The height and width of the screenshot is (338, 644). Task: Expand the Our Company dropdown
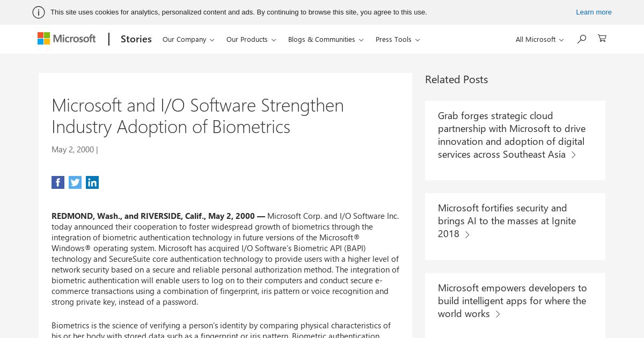click(188, 39)
